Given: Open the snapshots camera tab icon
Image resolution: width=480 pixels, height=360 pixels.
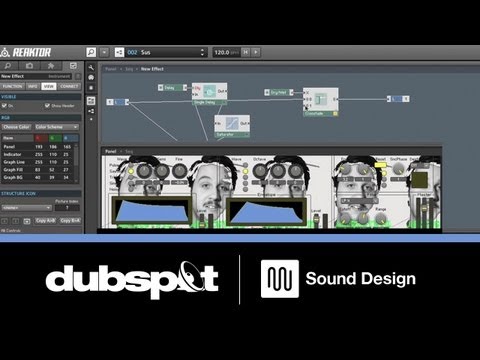Looking at the screenshot, I should (x=29, y=66).
